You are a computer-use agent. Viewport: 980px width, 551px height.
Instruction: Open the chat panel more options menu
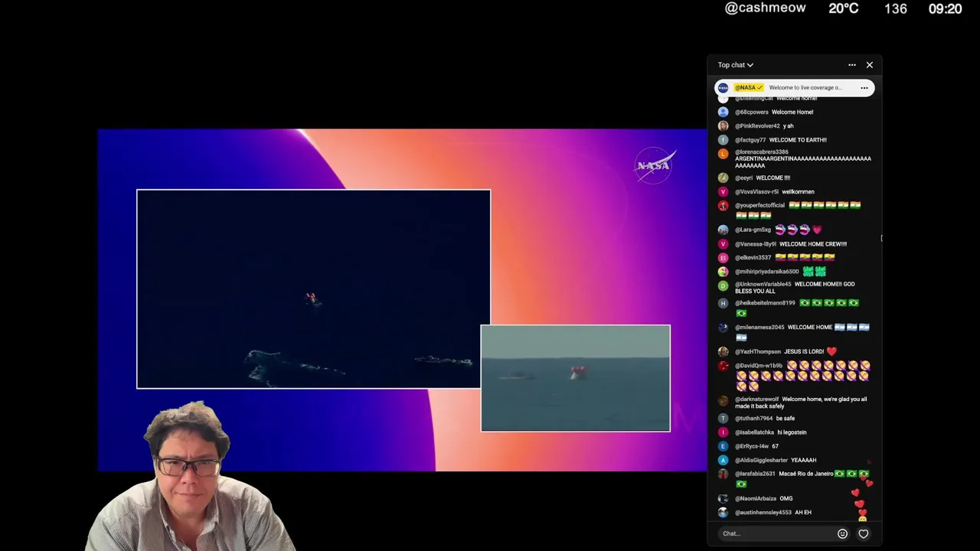(851, 65)
